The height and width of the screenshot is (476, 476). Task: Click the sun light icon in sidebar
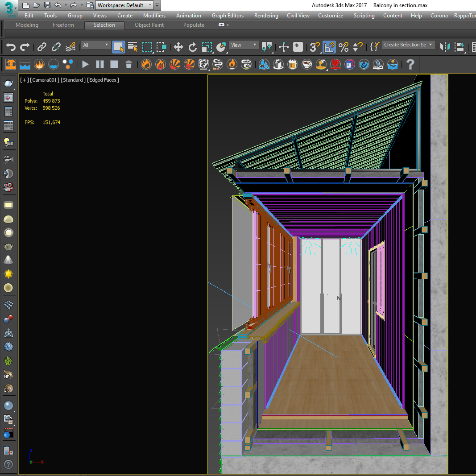coord(8,273)
